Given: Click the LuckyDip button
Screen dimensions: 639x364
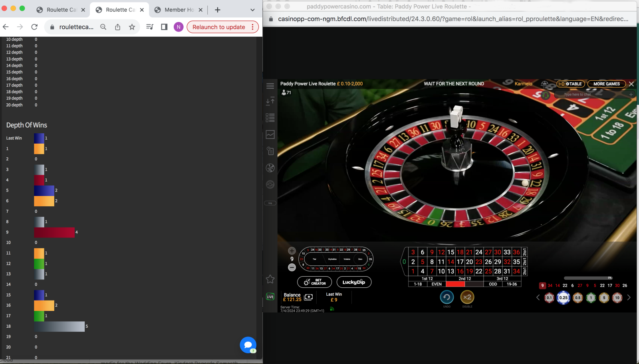Looking at the screenshot, I should 354,282.
